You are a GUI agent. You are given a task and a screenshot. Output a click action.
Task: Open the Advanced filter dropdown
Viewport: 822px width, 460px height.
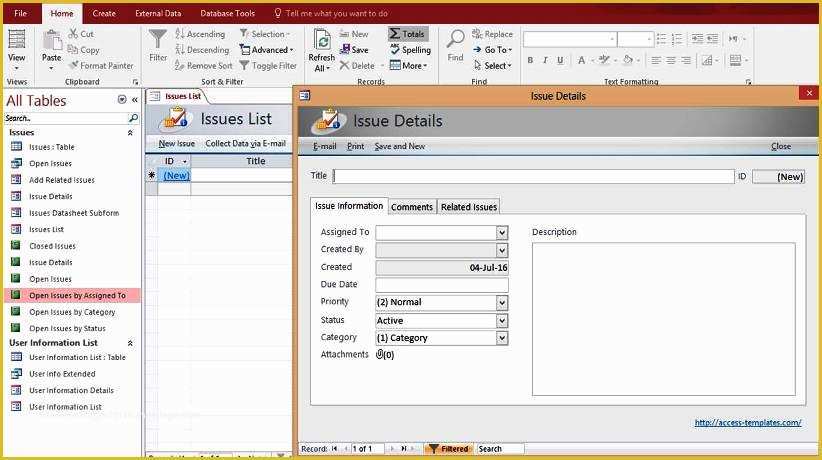pyautogui.click(x=266, y=50)
